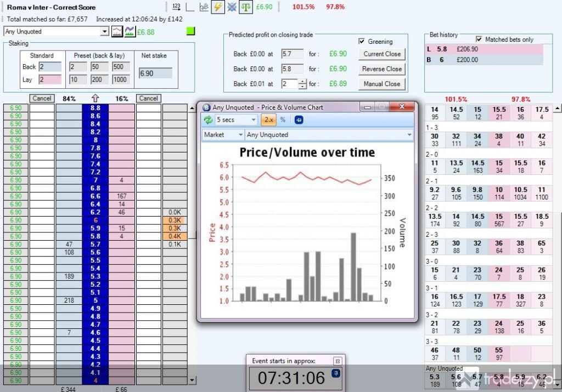This screenshot has height=392, width=562.
Task: Click the orange 0.4K volume cell at 5.8
Action: [x=175, y=236]
